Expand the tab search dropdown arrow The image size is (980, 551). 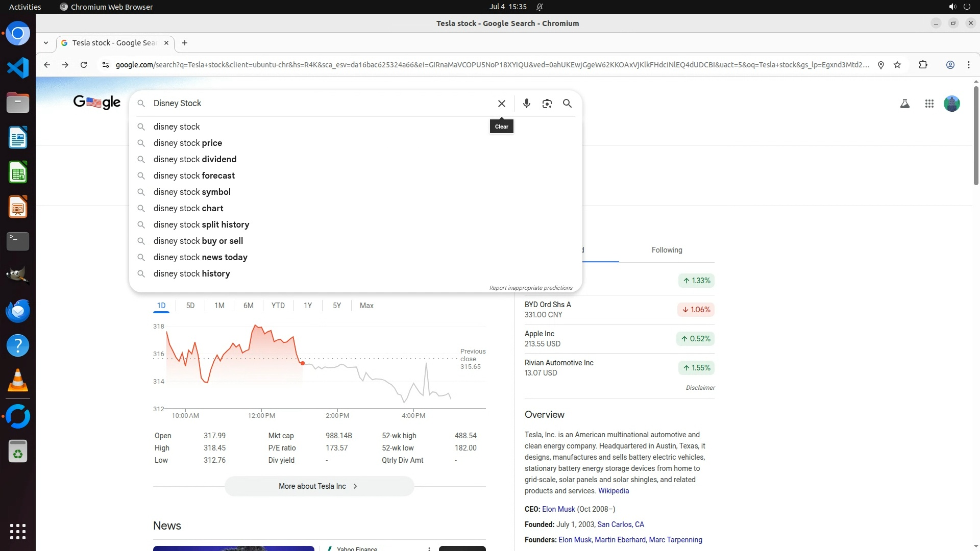pyautogui.click(x=46, y=43)
